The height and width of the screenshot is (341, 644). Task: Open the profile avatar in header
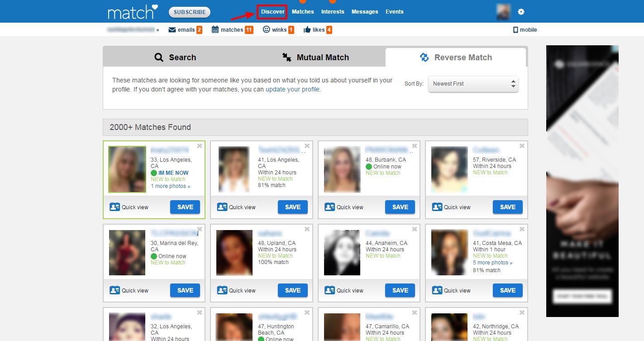pyautogui.click(x=503, y=12)
